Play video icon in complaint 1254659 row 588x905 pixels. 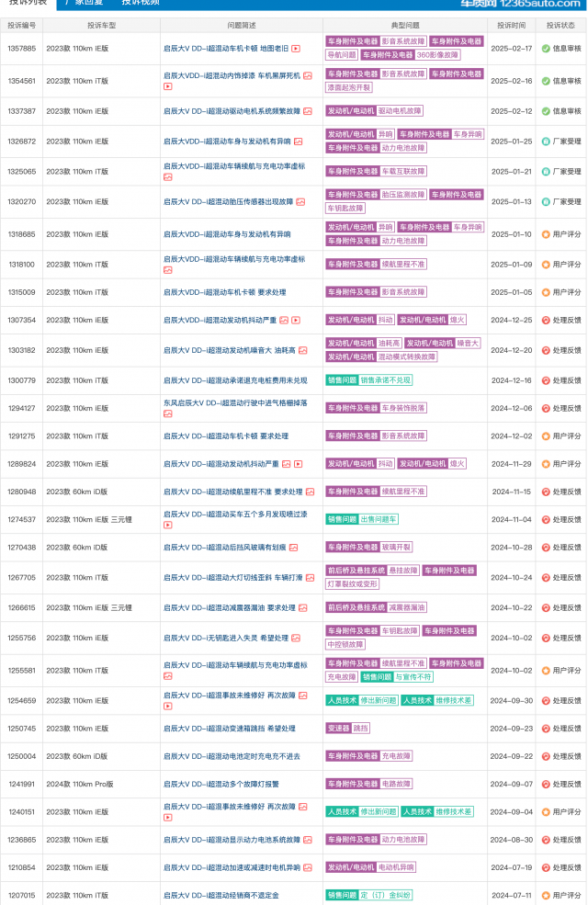pos(168,707)
